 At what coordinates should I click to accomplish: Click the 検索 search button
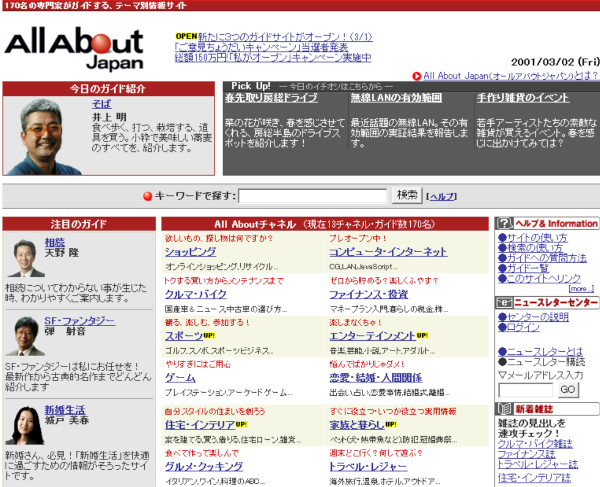coord(407,195)
